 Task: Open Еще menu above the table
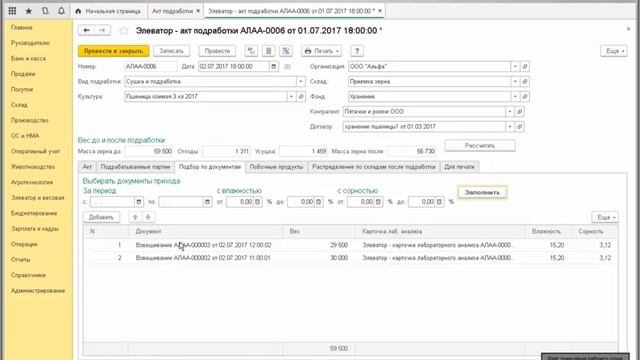[x=605, y=217]
